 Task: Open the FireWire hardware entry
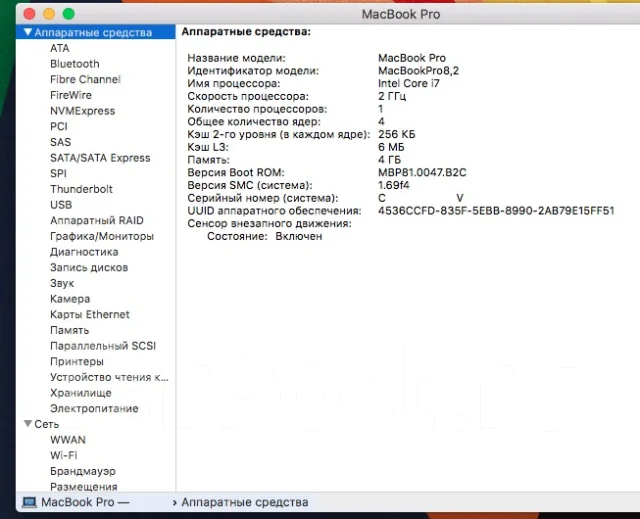tap(71, 95)
